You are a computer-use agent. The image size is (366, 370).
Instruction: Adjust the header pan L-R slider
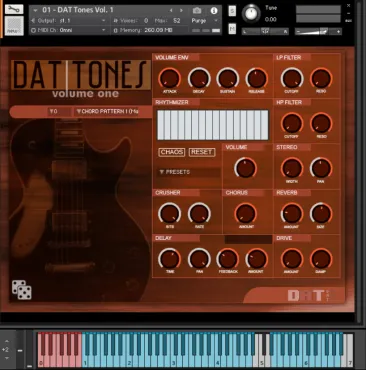pos(265,31)
